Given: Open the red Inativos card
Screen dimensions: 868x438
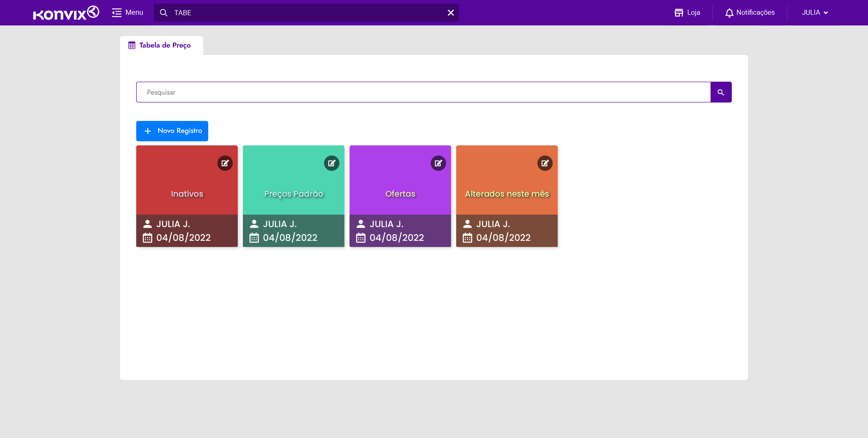Looking at the screenshot, I should pyautogui.click(x=187, y=193).
